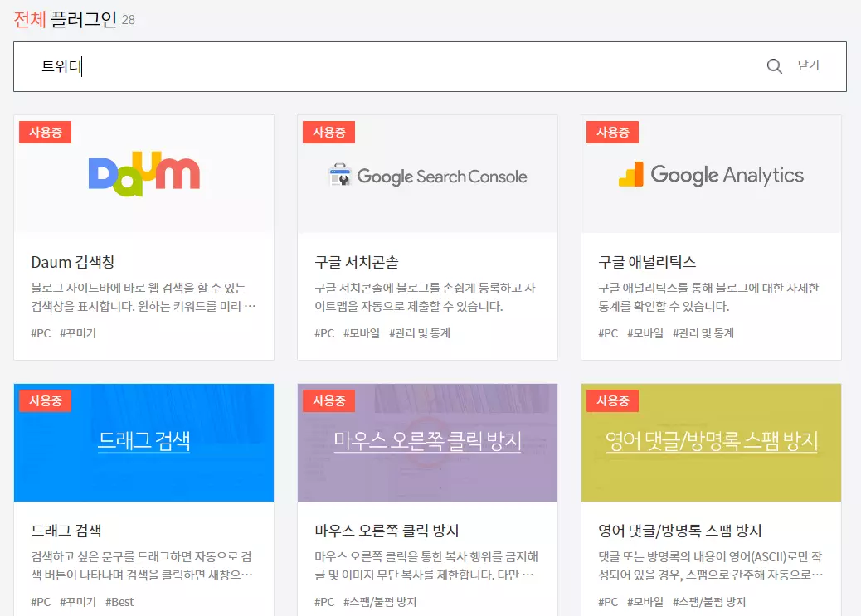Click the Daum logo thumbnail

point(143,173)
